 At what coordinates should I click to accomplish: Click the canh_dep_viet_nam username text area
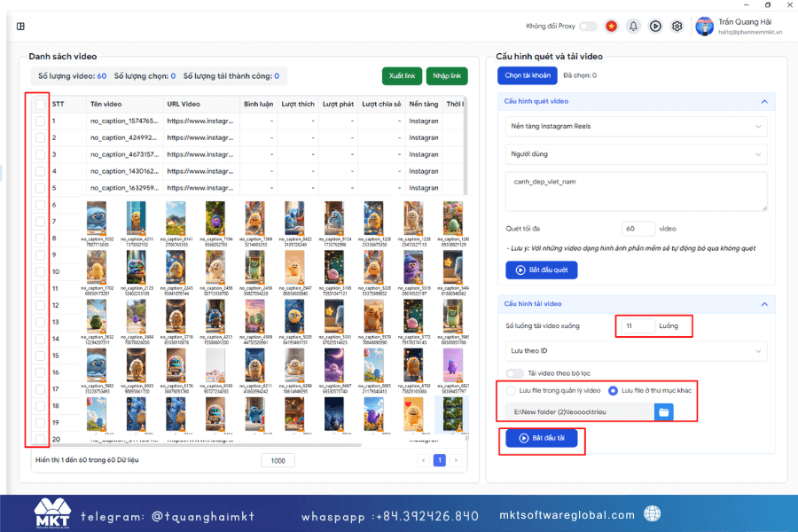[636, 192]
